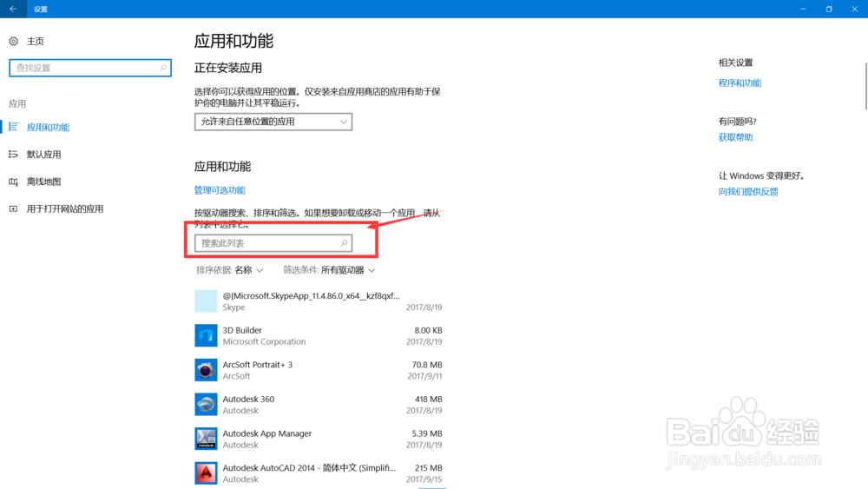
Task: Open Filter by All drives dropdown
Action: 329,270
